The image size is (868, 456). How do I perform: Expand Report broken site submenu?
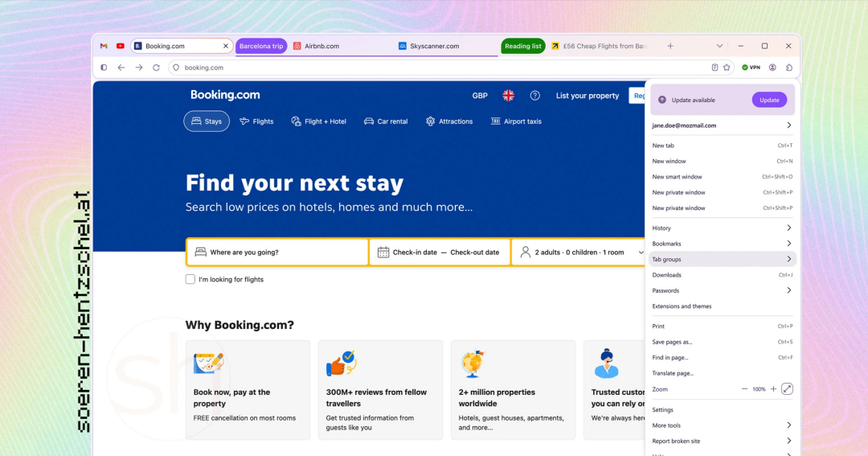coord(722,441)
